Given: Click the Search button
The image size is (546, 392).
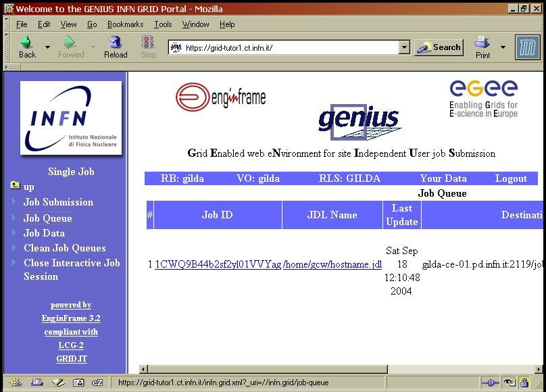Looking at the screenshot, I should (x=439, y=47).
